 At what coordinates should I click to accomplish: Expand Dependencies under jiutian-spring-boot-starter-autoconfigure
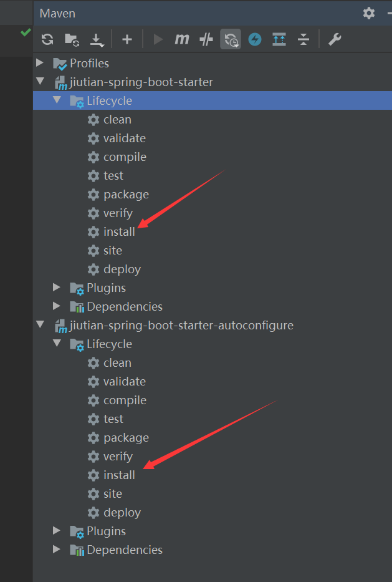point(57,550)
